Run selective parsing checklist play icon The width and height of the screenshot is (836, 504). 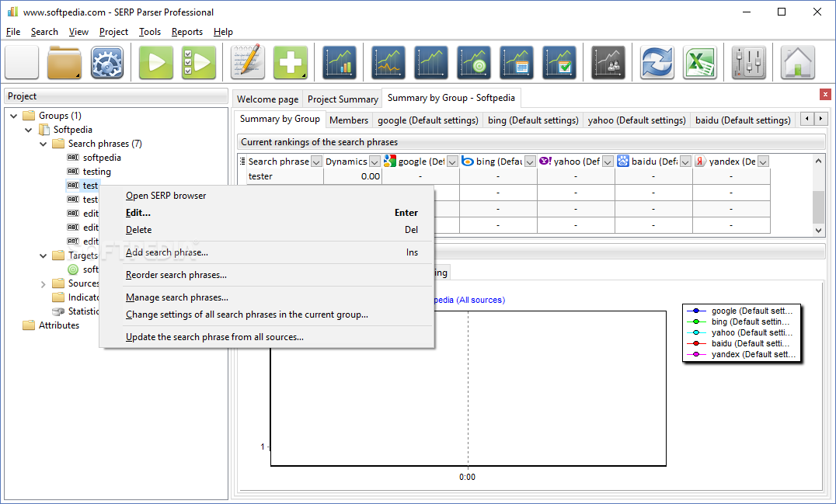coord(198,62)
